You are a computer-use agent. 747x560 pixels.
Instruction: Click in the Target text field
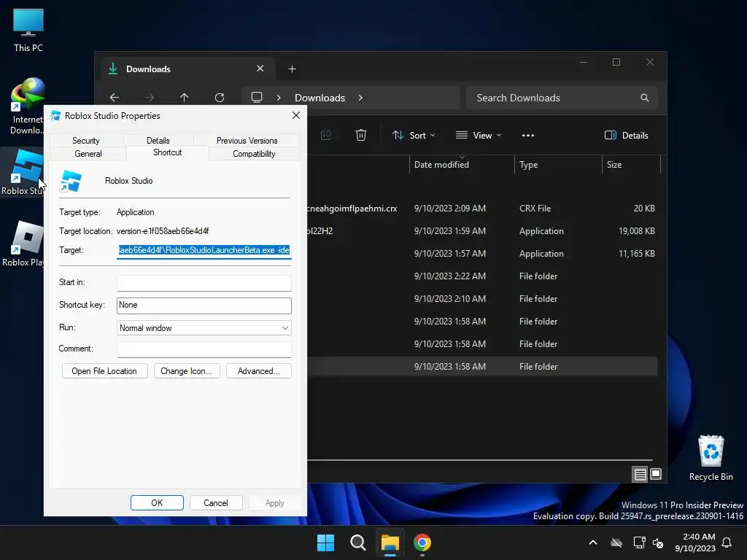coord(204,251)
